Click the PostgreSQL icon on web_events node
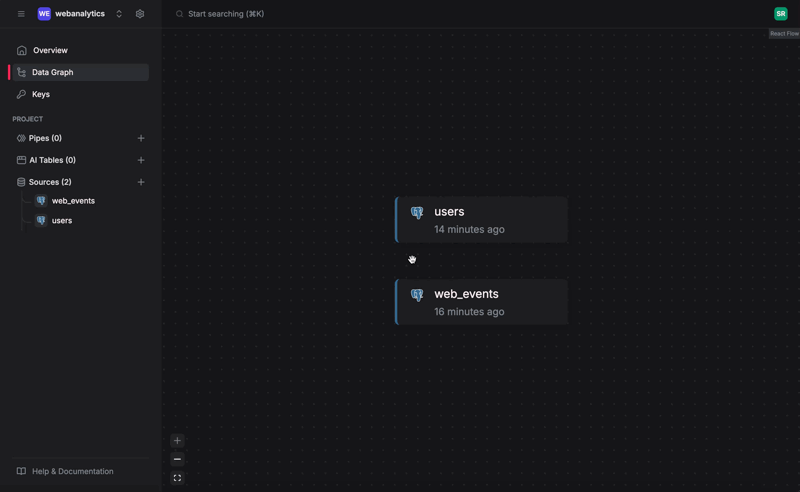800x492 pixels. [x=417, y=294]
